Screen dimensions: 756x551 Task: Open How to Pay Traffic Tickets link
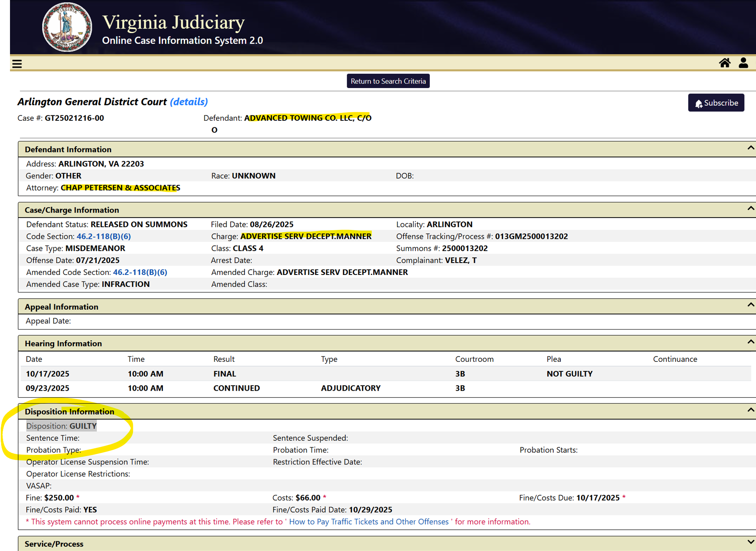368,522
